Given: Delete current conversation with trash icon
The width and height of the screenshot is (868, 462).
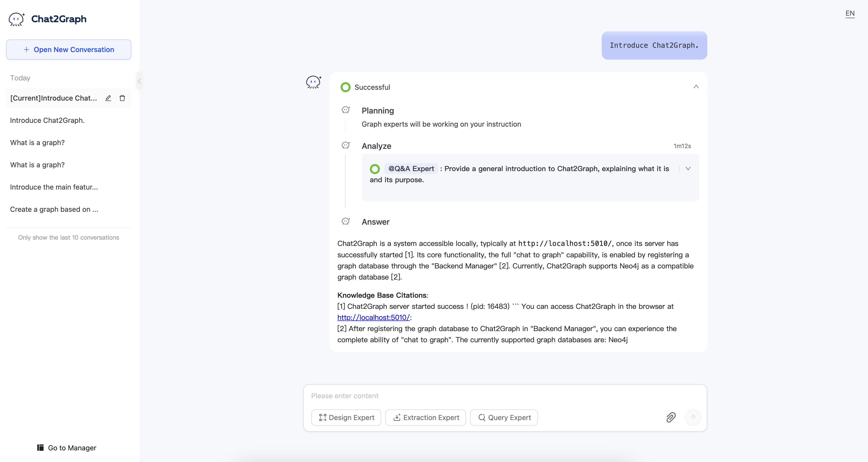Looking at the screenshot, I should 122,98.
